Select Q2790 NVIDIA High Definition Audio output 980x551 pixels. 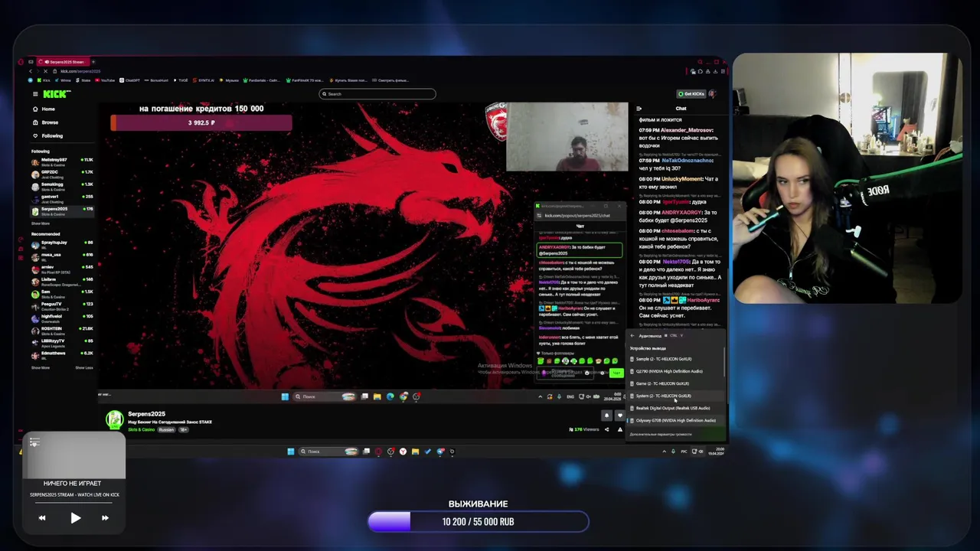tap(675, 371)
